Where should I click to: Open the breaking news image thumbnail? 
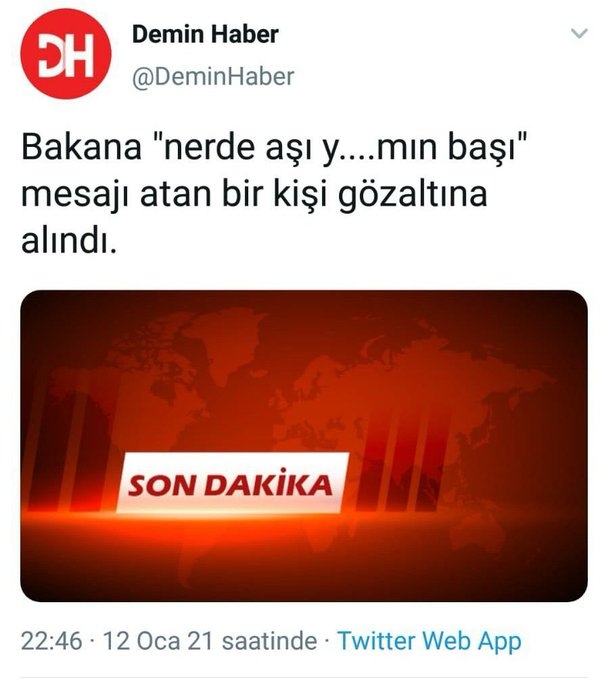tap(304, 445)
